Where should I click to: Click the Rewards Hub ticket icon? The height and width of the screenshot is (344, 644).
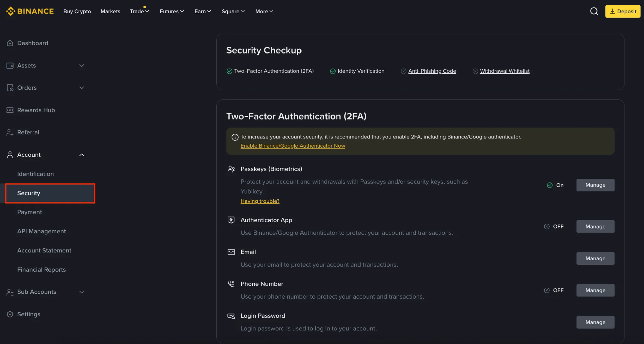(10, 110)
